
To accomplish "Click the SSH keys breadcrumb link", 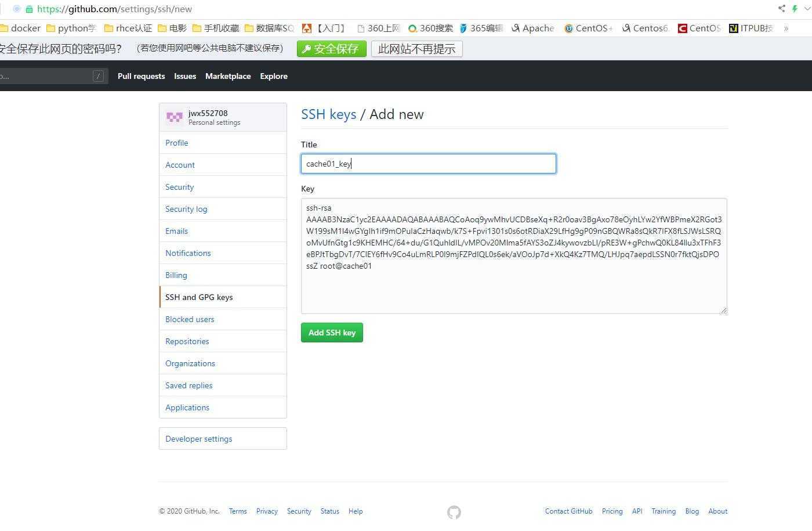I will [328, 114].
